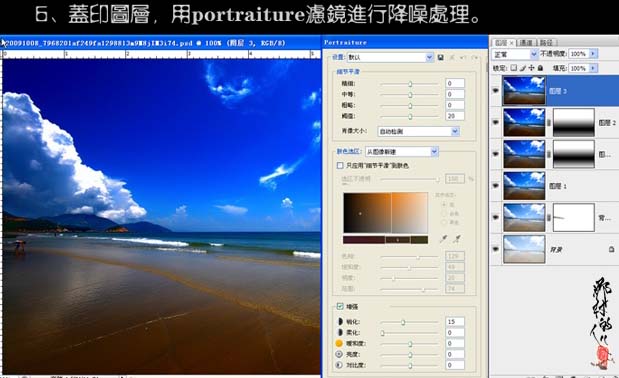Click the mask link chain on layer below Layer 2
Screen dimensions: 619x378
tap(549, 154)
